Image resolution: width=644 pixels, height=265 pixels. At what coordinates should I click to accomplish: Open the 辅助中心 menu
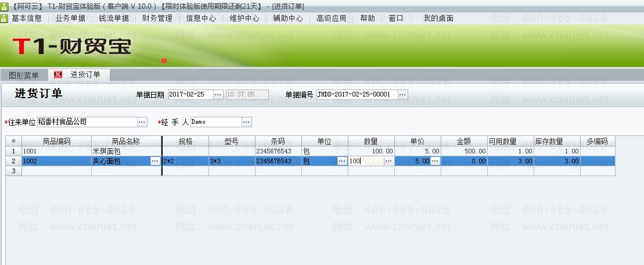pos(288,19)
